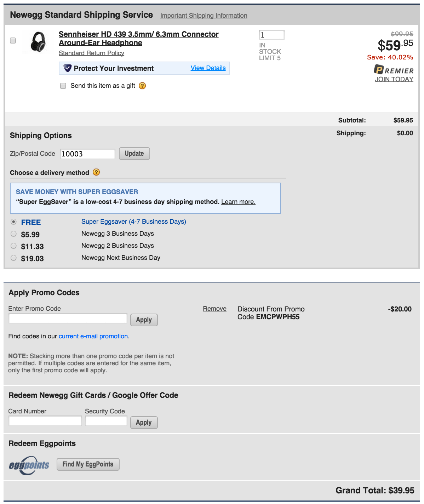Click the Sennheiser headphone product thumbnail
The image size is (424, 504).
click(38, 42)
